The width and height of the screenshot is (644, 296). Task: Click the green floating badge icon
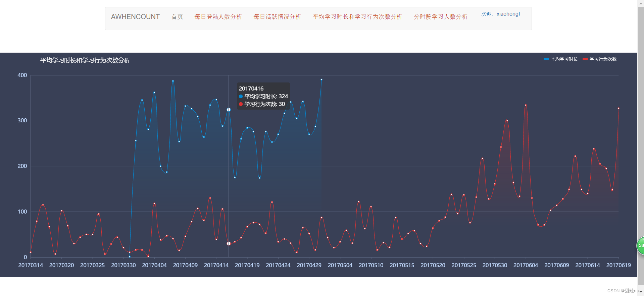tap(641, 245)
